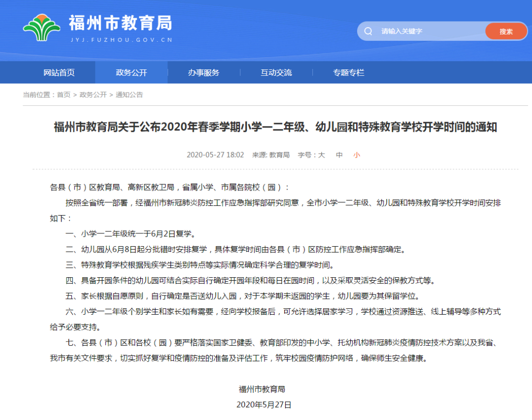Viewport: 532px width, 420px height.
Task: Click item 三 about 特殊教育学校
Action: coord(200,265)
